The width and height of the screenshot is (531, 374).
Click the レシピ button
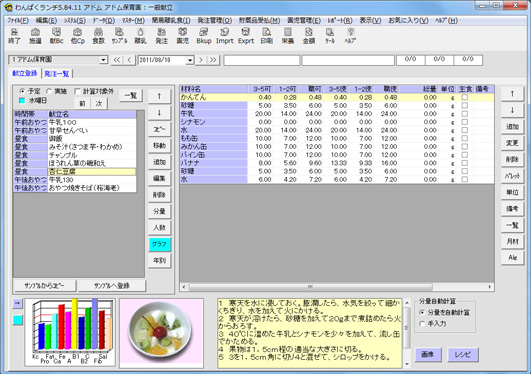pos(463,354)
